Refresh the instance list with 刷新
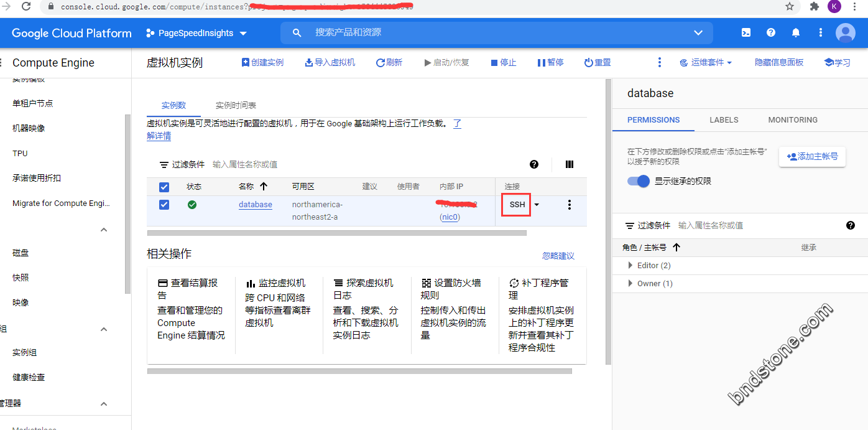Image resolution: width=868 pixels, height=430 pixels. point(389,63)
